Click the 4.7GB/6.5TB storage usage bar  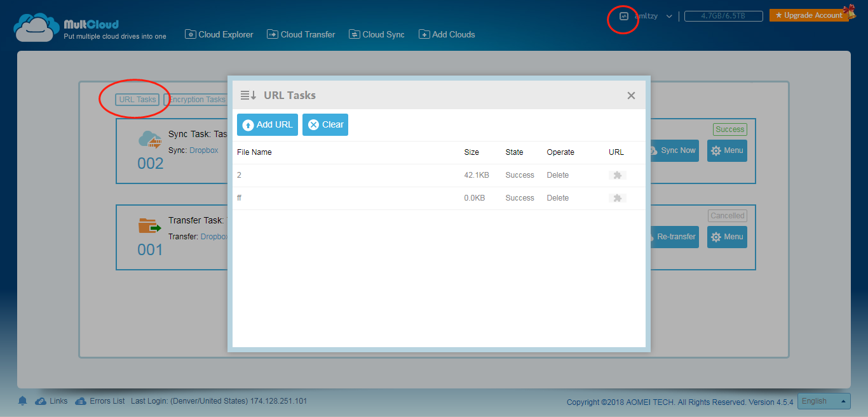point(722,17)
